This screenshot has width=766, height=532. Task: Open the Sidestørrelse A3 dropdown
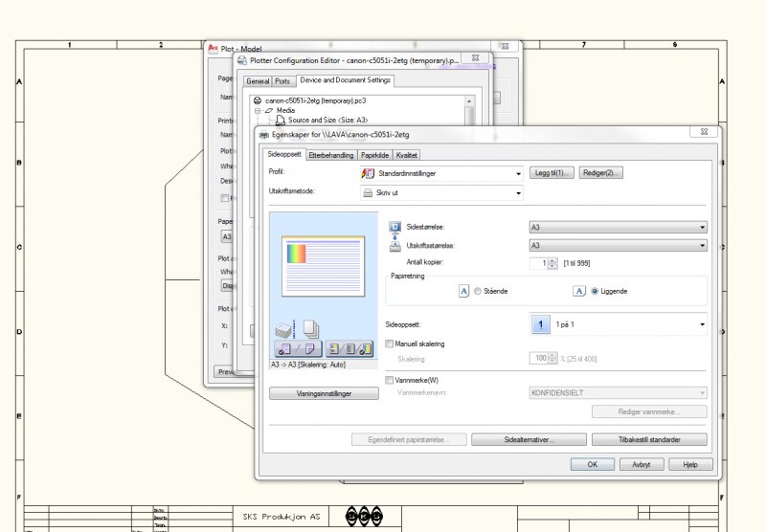coord(618,228)
